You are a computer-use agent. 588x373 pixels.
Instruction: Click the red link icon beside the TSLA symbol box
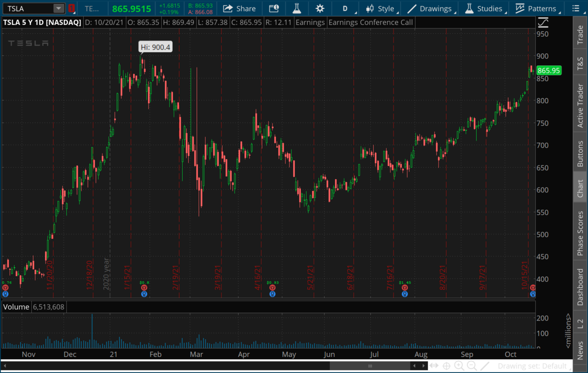[72, 8]
